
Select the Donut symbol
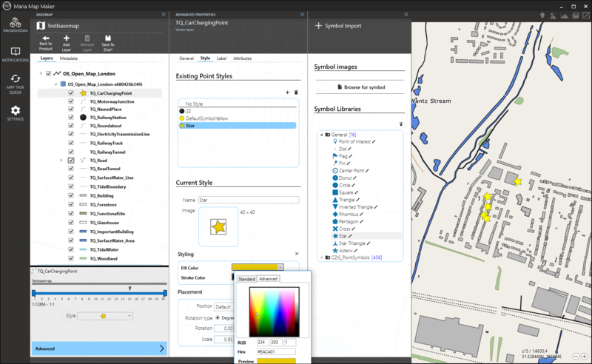point(345,178)
